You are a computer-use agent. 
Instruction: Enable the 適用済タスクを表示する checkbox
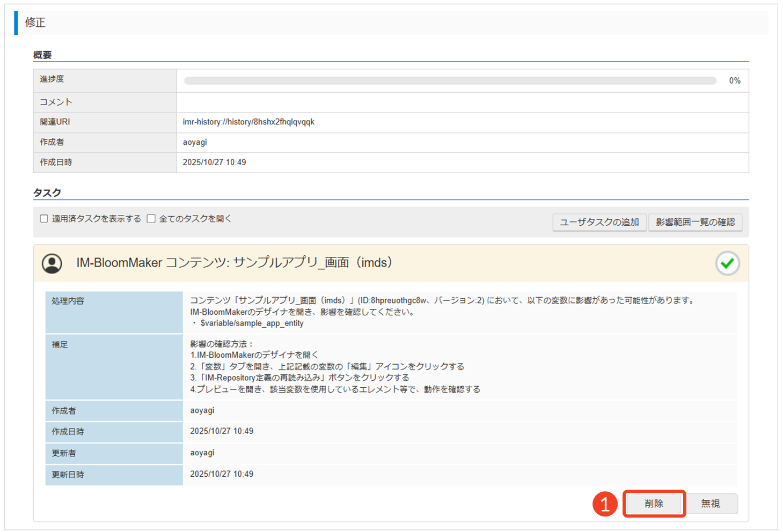[44, 219]
